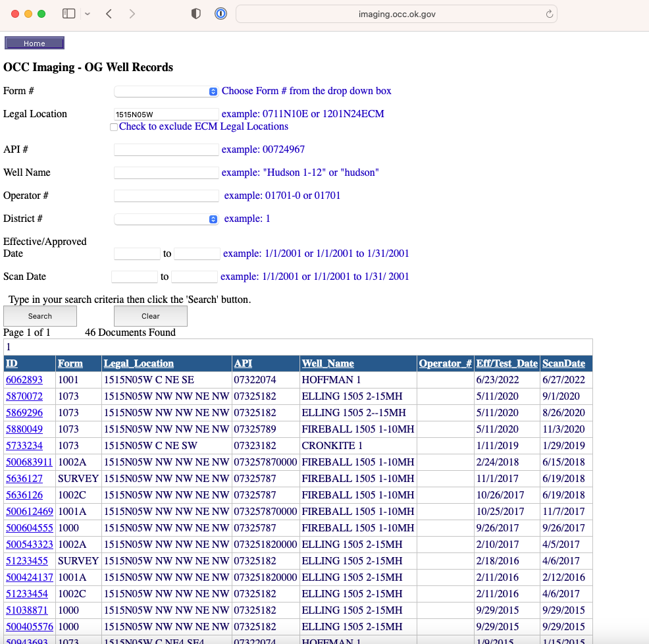Open document ID 500424137
The height and width of the screenshot is (644, 649).
(x=30, y=577)
